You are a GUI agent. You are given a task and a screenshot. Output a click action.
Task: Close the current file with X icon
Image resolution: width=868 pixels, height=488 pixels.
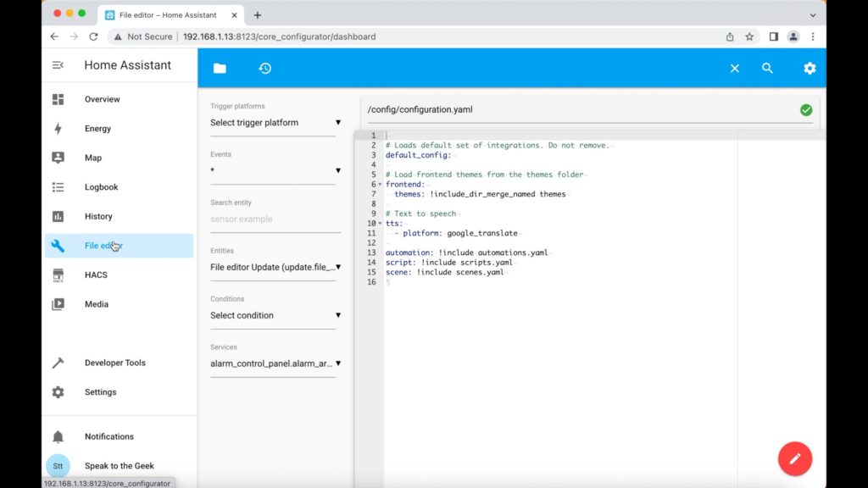pos(735,68)
